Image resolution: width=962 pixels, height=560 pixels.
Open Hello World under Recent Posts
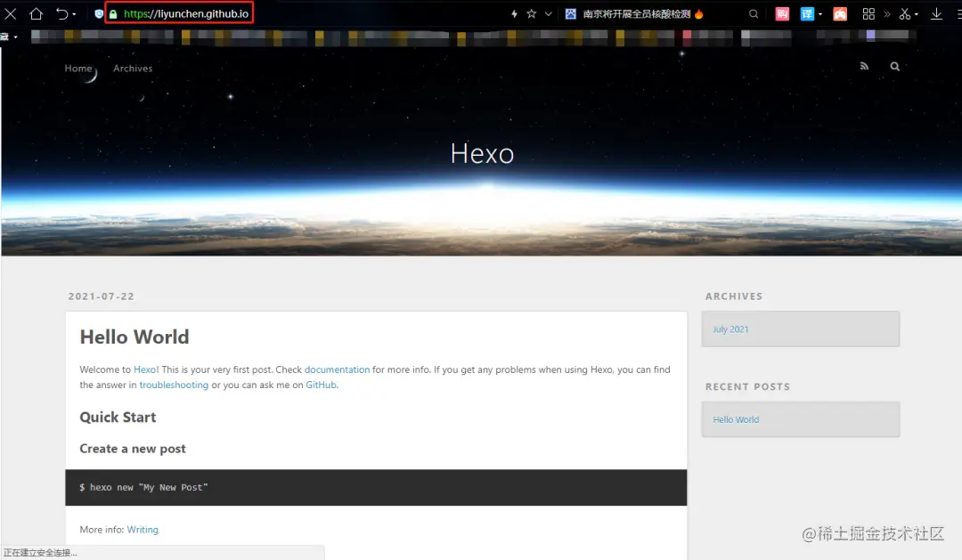[x=736, y=419]
